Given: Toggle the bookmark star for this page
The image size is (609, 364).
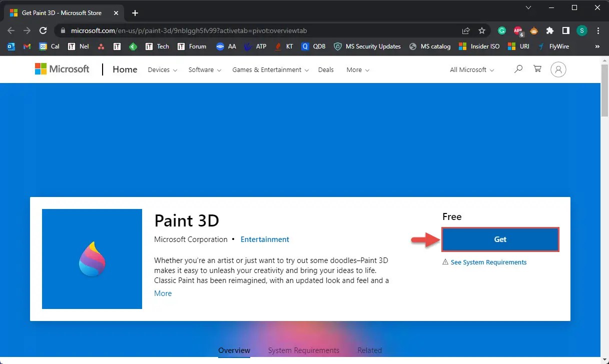Looking at the screenshot, I should pos(481,30).
